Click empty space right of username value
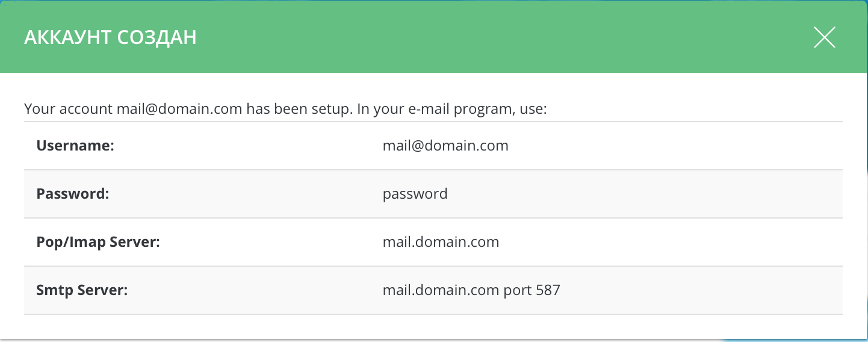 coord(662,146)
